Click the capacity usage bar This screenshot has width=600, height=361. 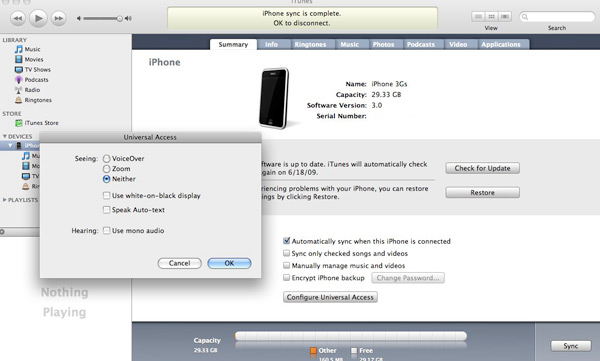tap(351, 336)
